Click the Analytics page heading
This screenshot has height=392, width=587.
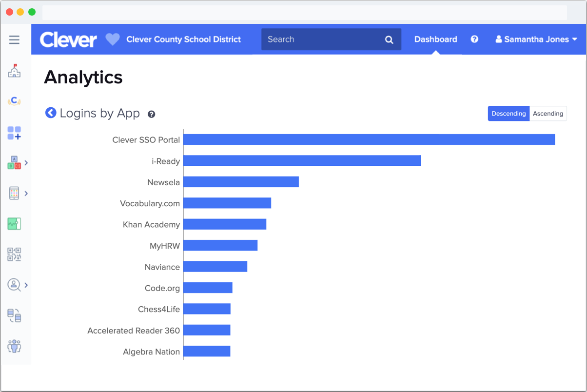coord(83,77)
